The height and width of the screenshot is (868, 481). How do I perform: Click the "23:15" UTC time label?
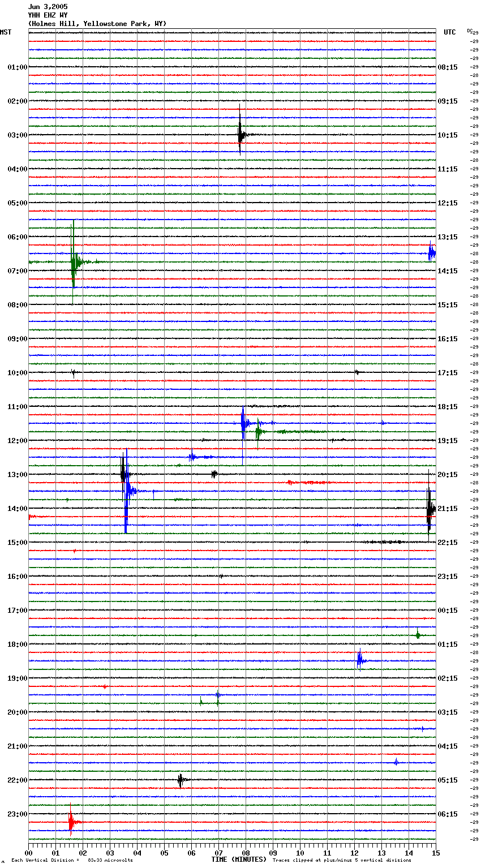448,577
